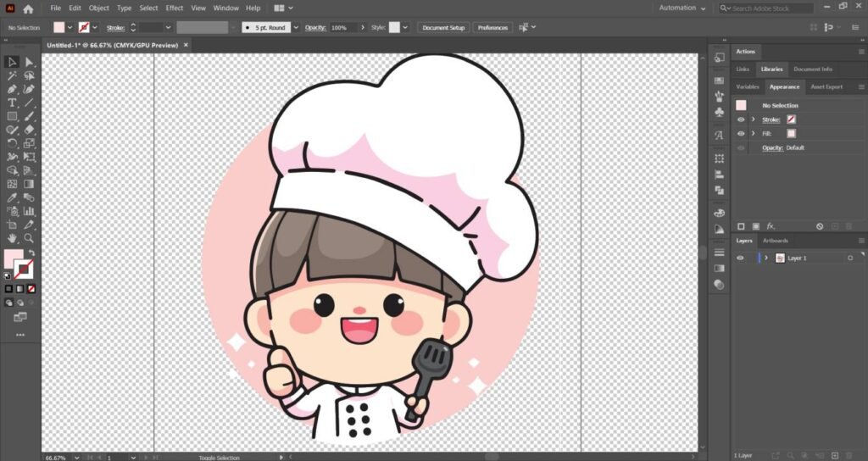This screenshot has height=461, width=868.
Task: Toggle Fill row visibility eye
Action: [741, 133]
